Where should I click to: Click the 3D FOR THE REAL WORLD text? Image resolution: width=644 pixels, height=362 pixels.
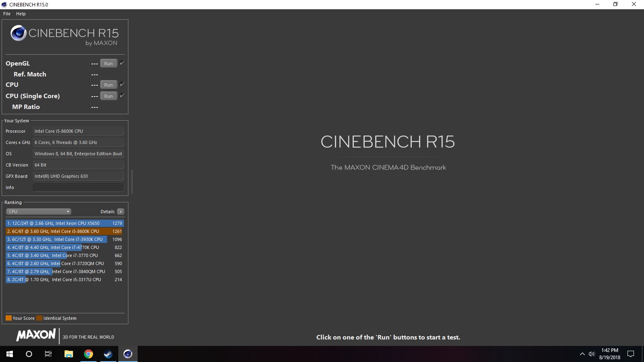click(x=89, y=337)
